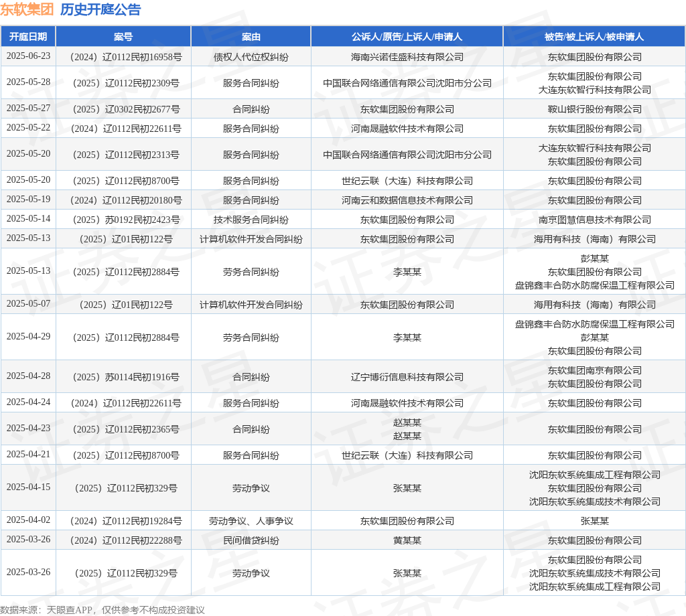The image size is (686, 616).
Task: Click date 2025-05-07
Action: point(28,303)
